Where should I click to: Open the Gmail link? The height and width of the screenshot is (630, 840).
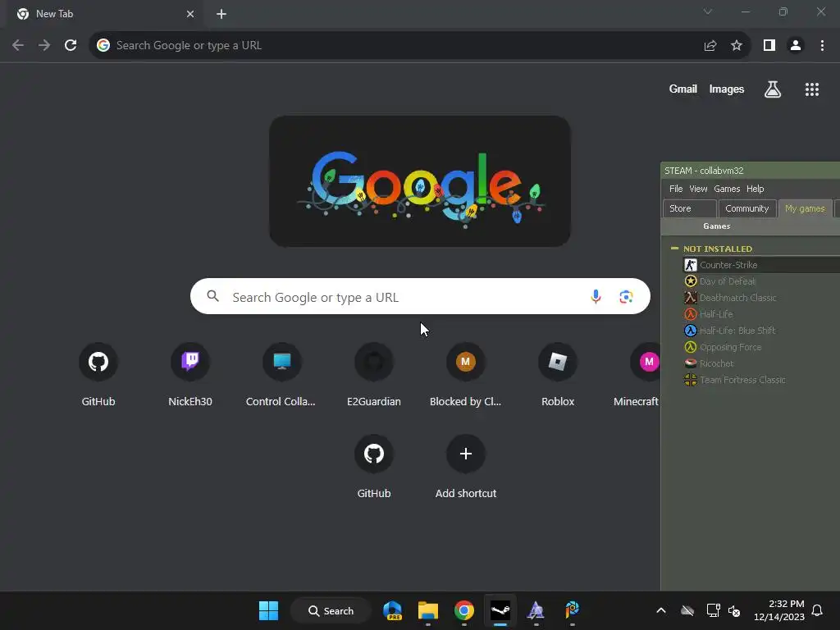coord(683,89)
